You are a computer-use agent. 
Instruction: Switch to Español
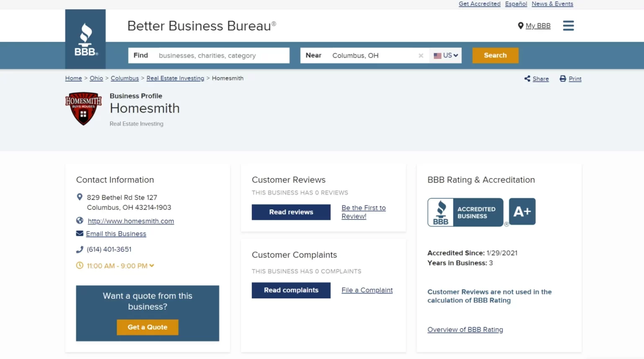[x=516, y=4]
